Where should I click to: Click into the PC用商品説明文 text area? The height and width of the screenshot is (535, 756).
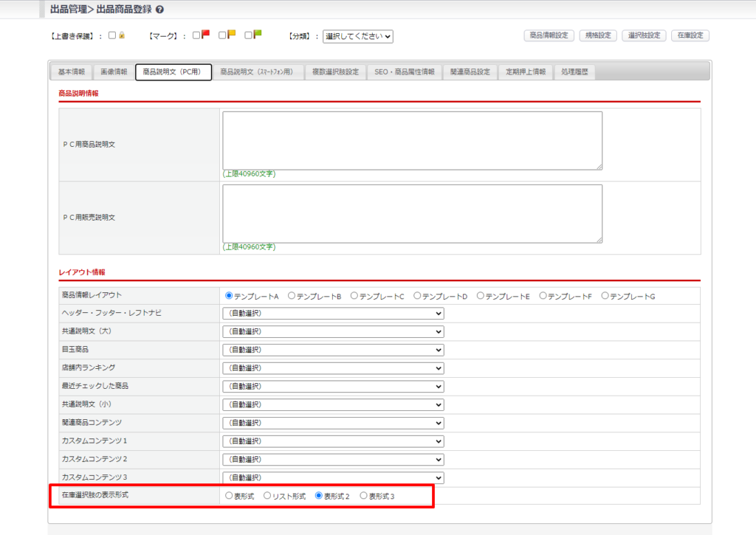412,140
